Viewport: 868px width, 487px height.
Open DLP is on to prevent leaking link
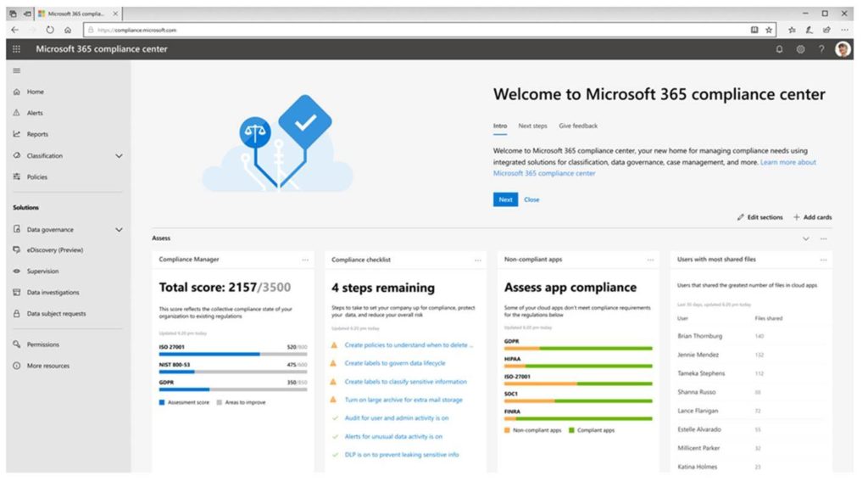coord(401,455)
